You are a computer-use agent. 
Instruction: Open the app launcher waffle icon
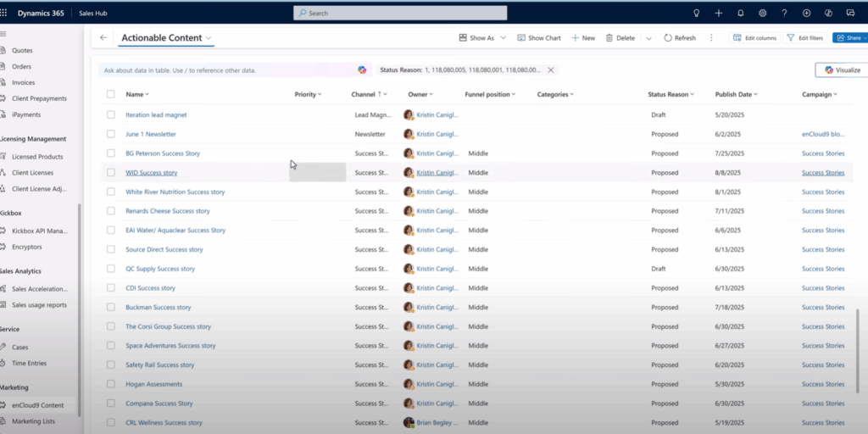tap(3, 13)
